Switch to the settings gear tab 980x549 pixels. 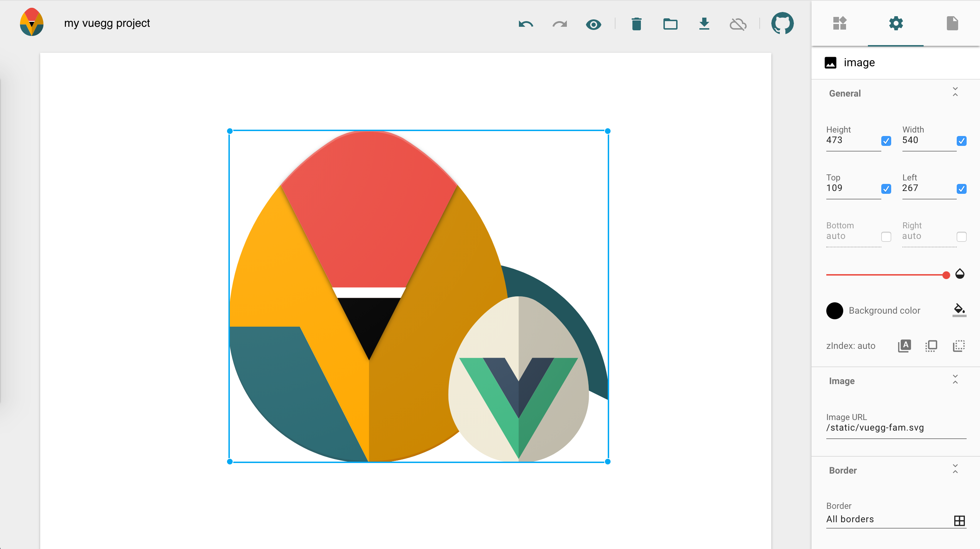click(896, 23)
